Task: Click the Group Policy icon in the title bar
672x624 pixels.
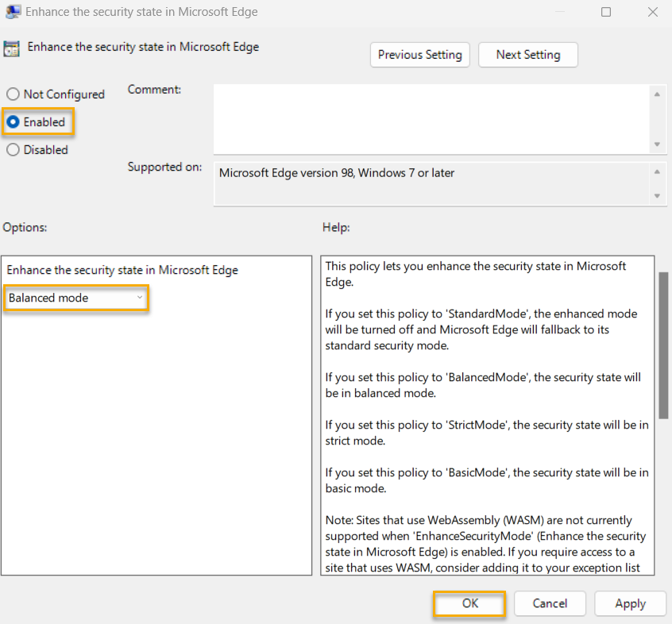Action: 11,12
